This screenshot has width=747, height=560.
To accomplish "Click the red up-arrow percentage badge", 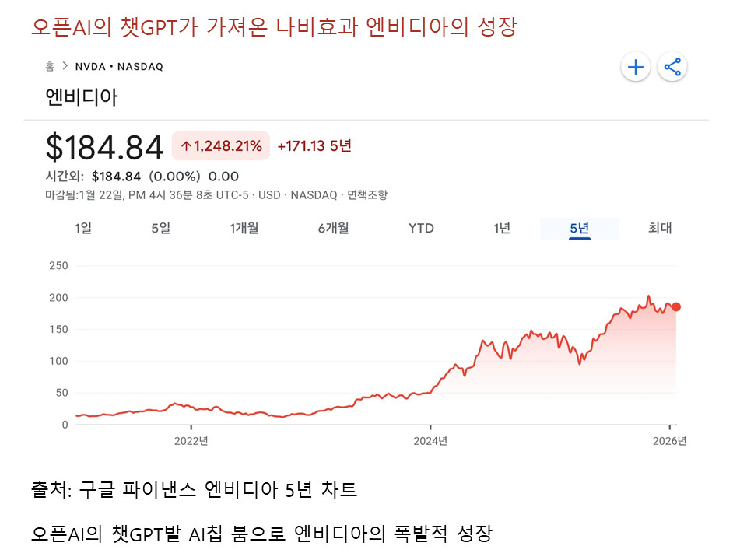I will click(221, 145).
